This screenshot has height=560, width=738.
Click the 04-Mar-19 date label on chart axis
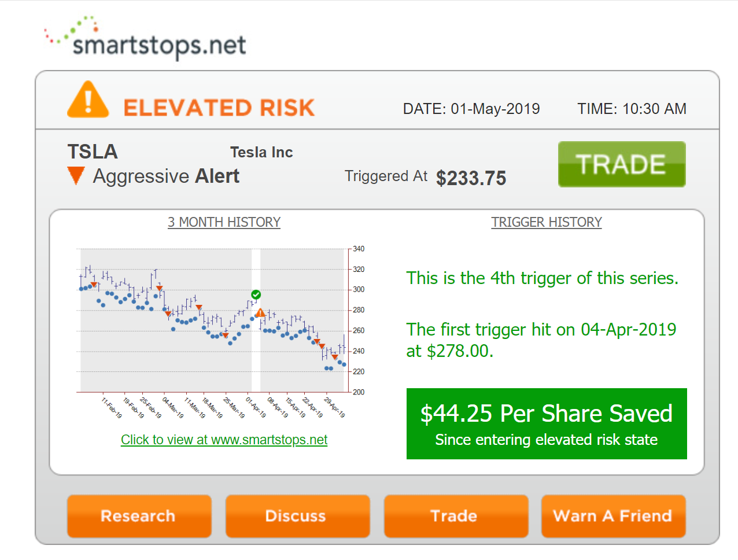(173, 408)
